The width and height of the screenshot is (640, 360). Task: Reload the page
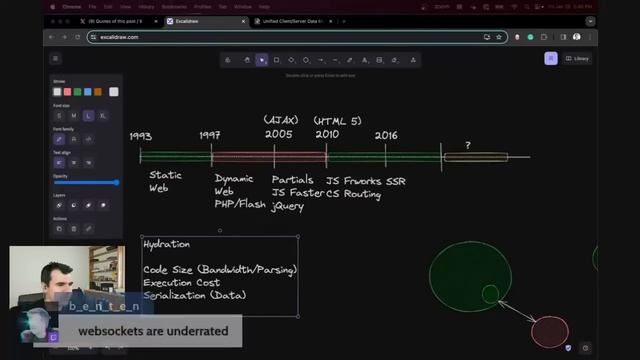78,37
